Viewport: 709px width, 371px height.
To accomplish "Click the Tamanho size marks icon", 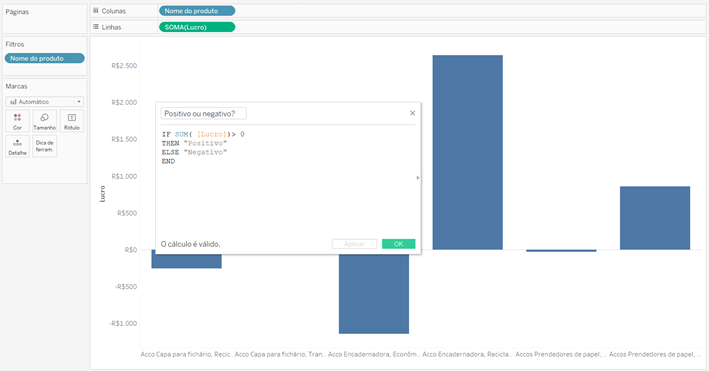I will (x=44, y=121).
